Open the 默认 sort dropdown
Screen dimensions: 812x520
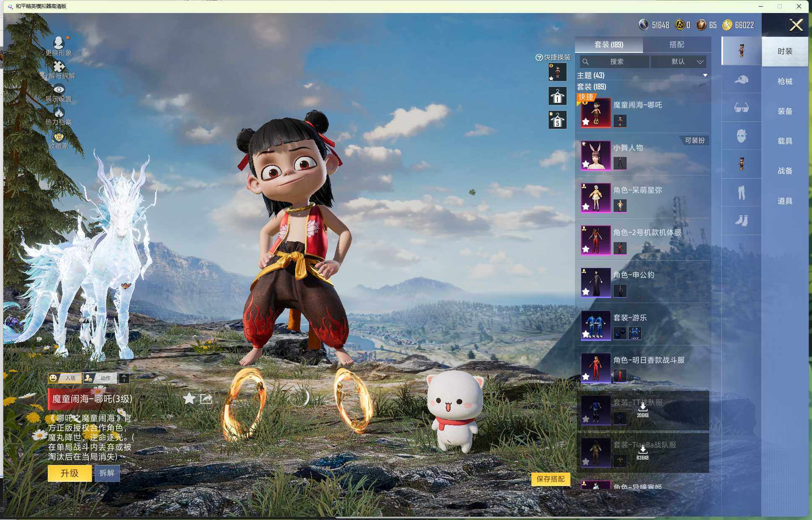tap(678, 62)
